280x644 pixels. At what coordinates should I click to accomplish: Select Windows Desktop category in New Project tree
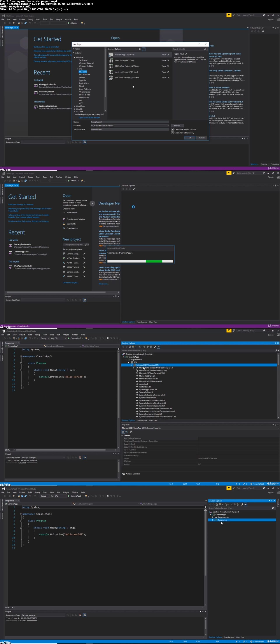coord(86,66)
